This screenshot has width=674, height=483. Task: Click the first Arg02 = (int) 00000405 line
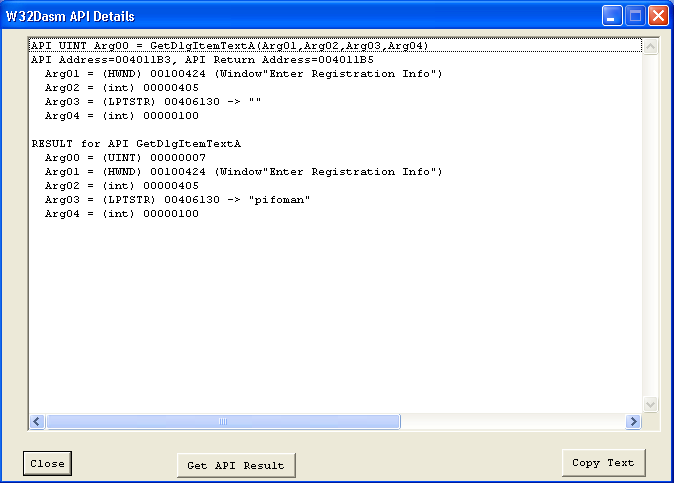tap(122, 88)
